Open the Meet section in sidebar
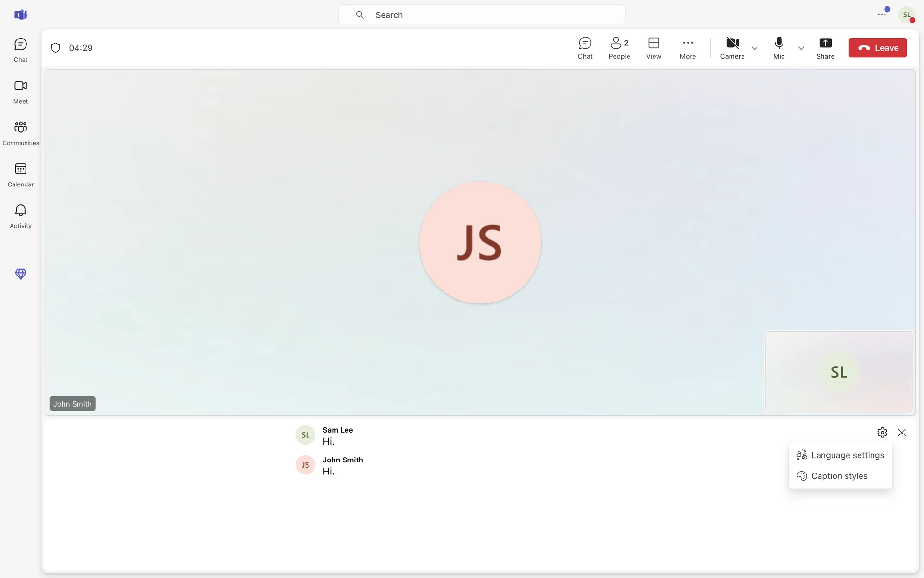The width and height of the screenshot is (924, 578). pyautogui.click(x=20, y=92)
